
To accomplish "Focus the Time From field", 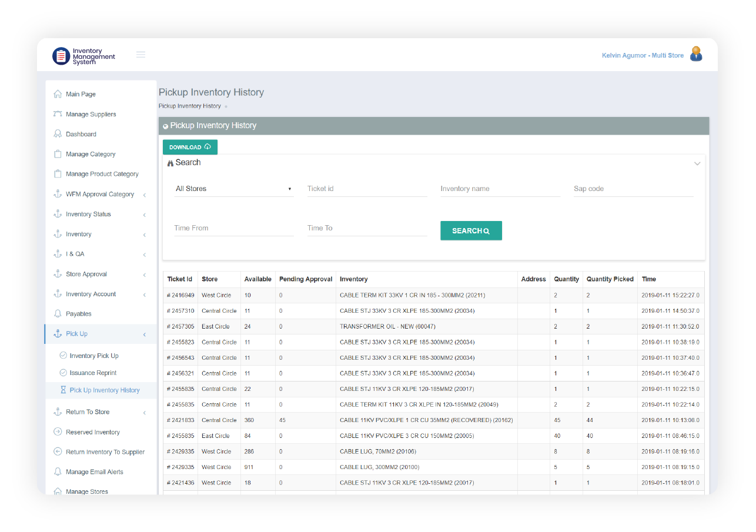I will click(x=233, y=228).
